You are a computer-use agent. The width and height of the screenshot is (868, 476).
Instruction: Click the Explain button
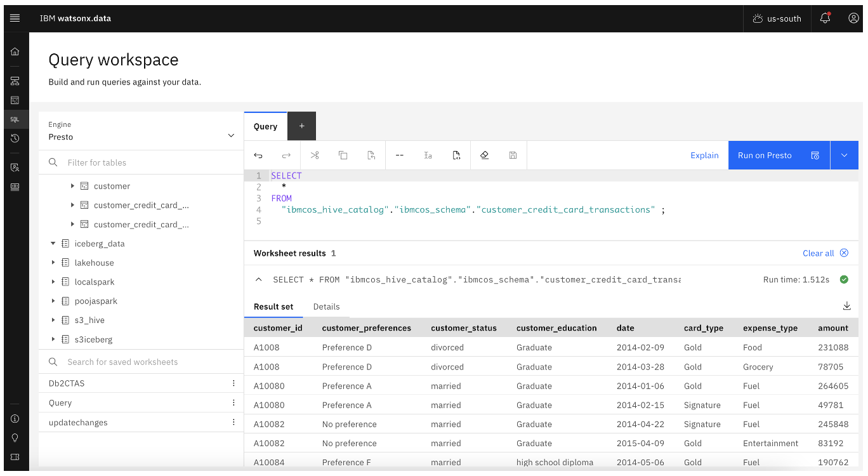(704, 155)
